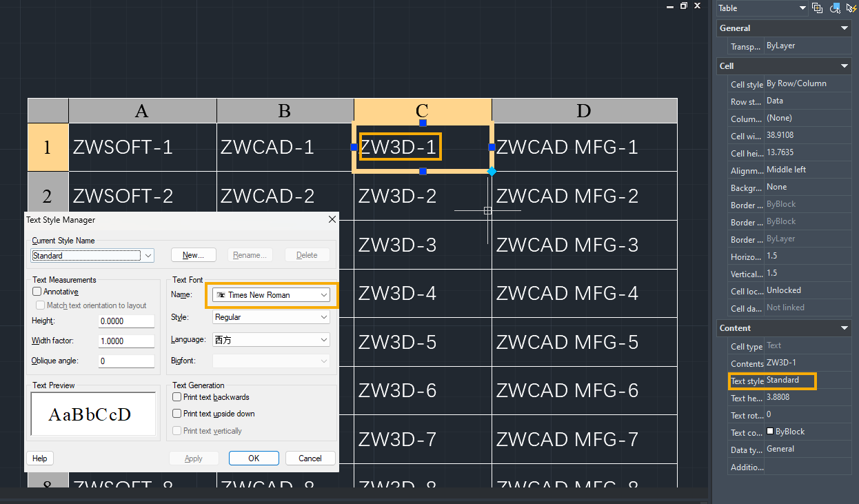The image size is (859, 504).
Task: Open the font Name dropdown showing Times New Roman
Action: [271, 295]
